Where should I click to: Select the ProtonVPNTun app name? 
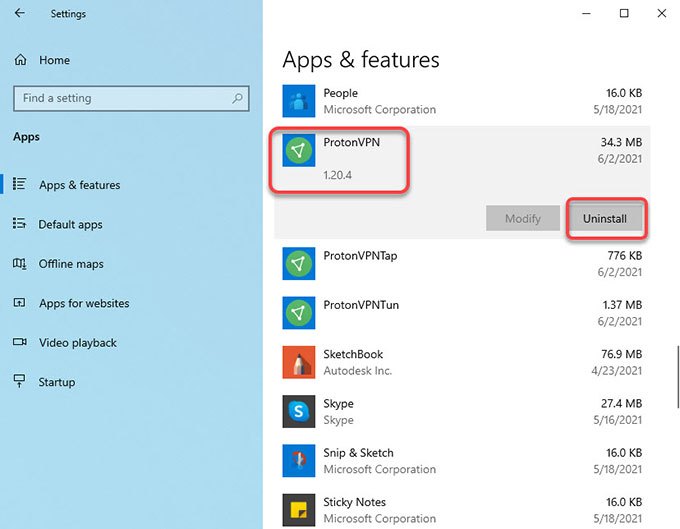tap(361, 305)
